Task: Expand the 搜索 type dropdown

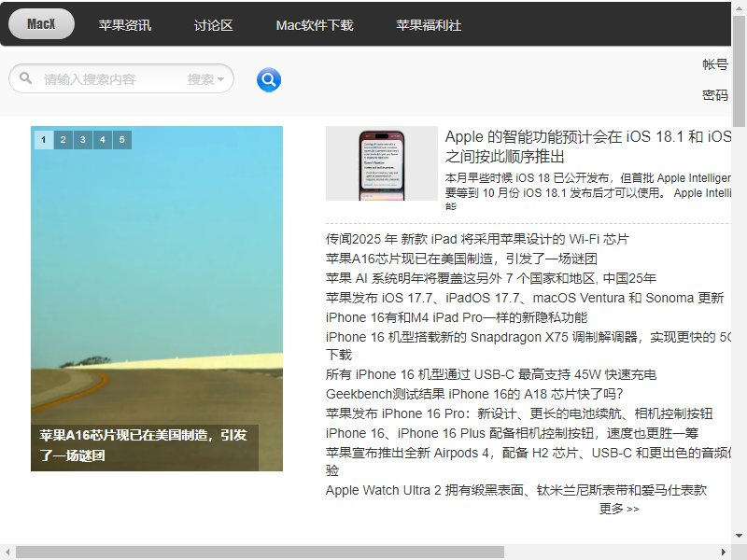Action: coord(205,79)
